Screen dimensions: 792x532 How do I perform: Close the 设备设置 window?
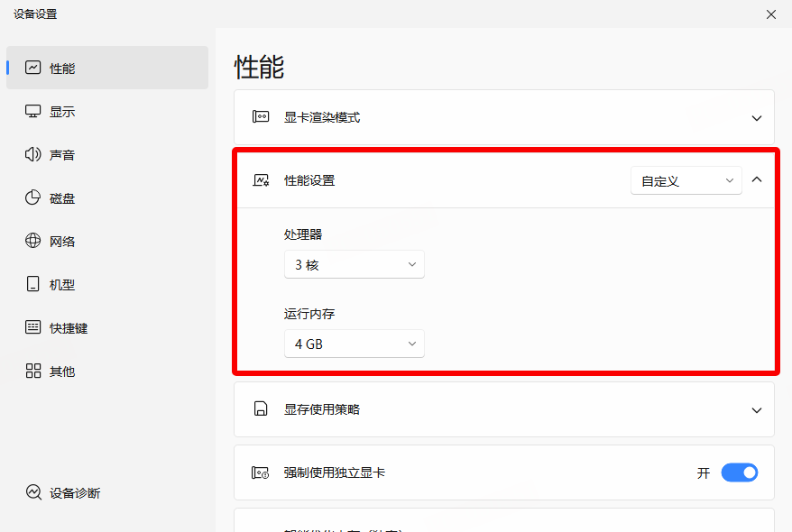771,14
